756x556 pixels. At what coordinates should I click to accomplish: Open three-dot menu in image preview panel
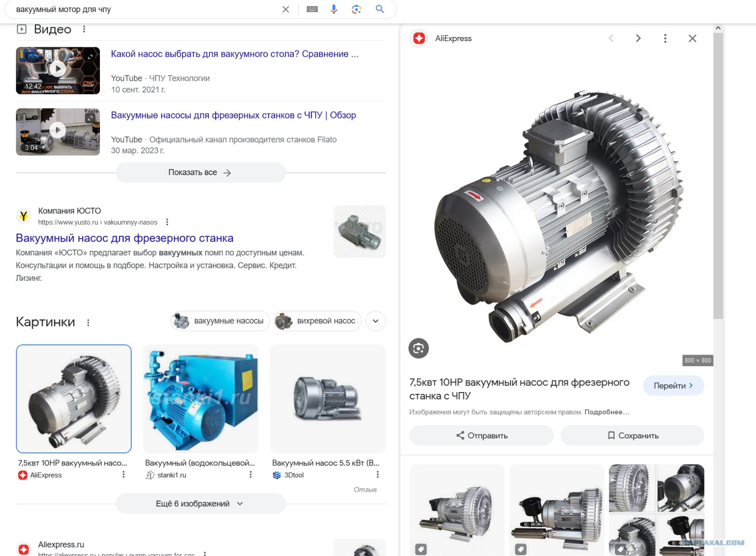pos(665,38)
